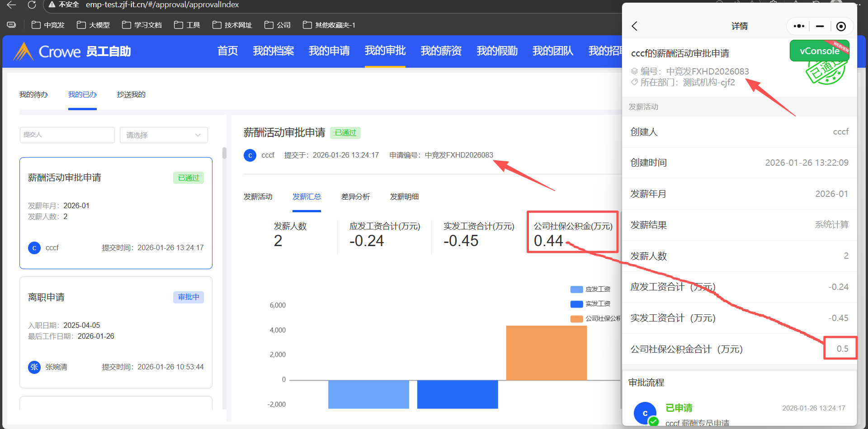Screen dimensions: 868x429
Task: Switch to the 差异分析 tab
Action: (355, 197)
